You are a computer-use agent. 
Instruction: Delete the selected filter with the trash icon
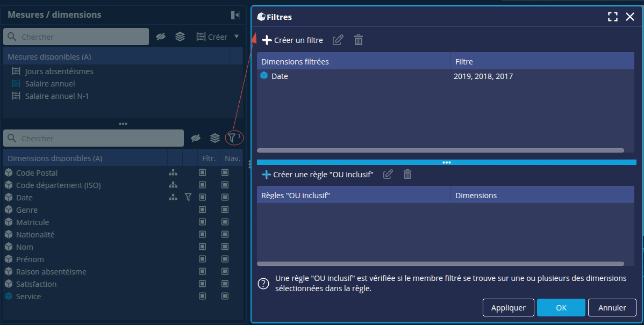click(x=359, y=40)
